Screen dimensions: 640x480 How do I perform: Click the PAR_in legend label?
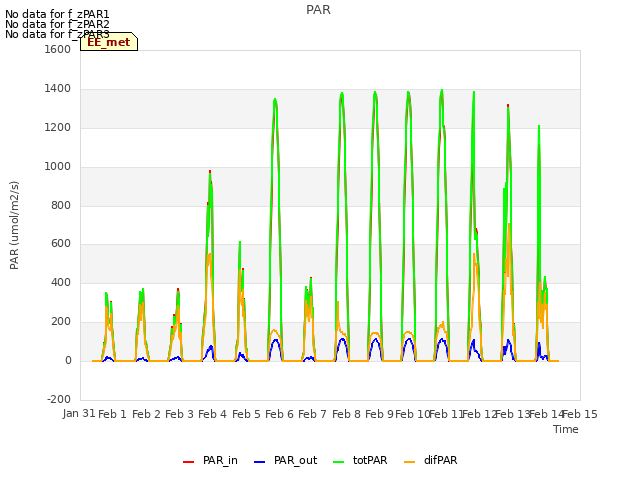220,460
